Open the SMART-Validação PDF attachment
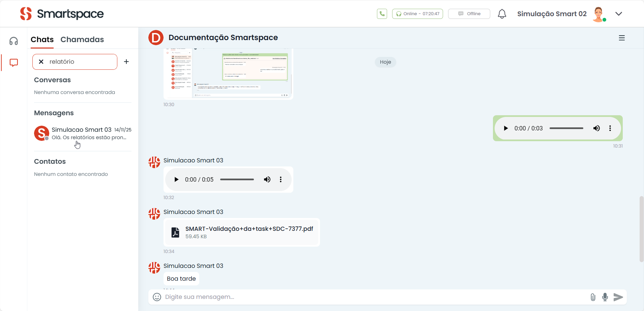 click(249, 229)
